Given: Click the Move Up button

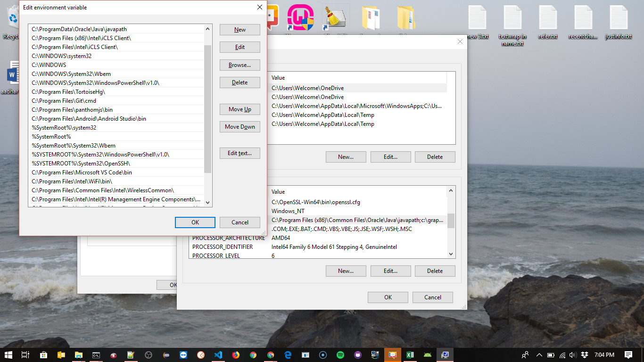Looking at the screenshot, I should [240, 109].
